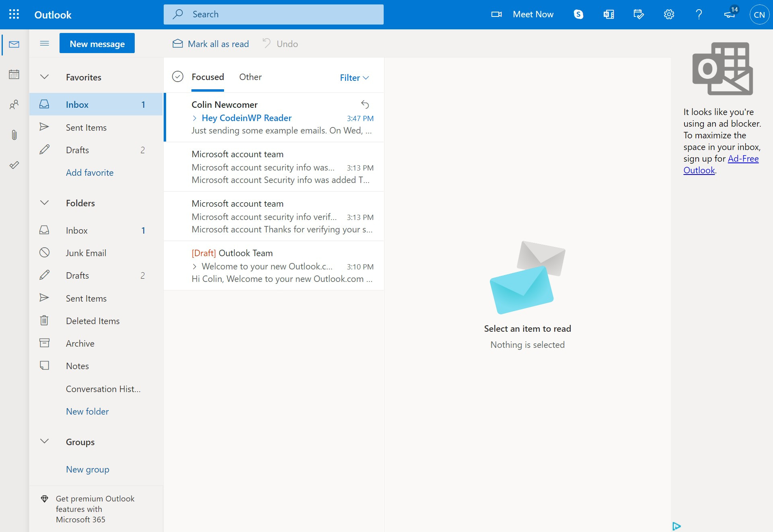Switch to the Focused tab
Screen dimensions: 773x532
pos(208,77)
